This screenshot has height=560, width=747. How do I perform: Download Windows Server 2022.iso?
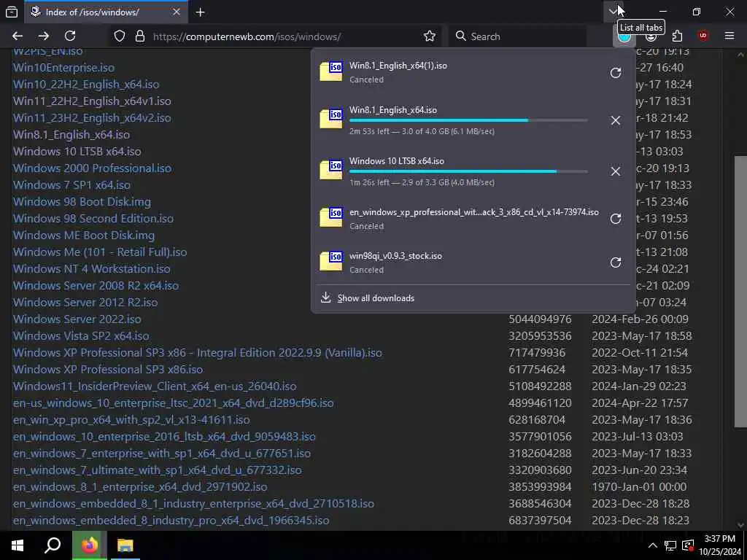(x=77, y=319)
